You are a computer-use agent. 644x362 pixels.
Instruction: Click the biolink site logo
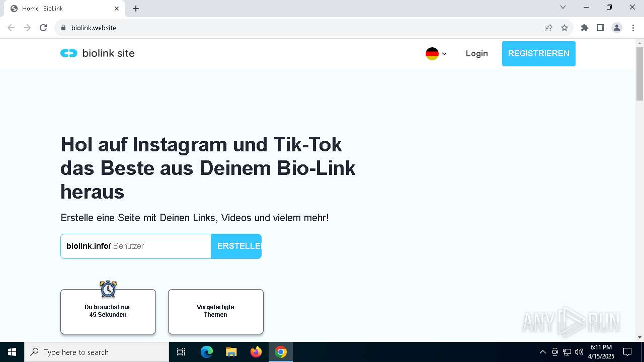(x=98, y=53)
